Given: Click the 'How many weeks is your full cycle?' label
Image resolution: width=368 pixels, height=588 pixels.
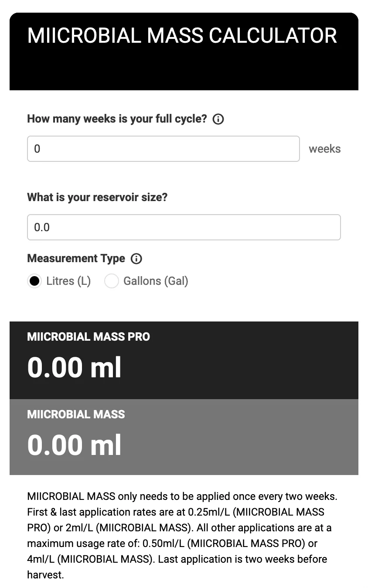Looking at the screenshot, I should [117, 119].
